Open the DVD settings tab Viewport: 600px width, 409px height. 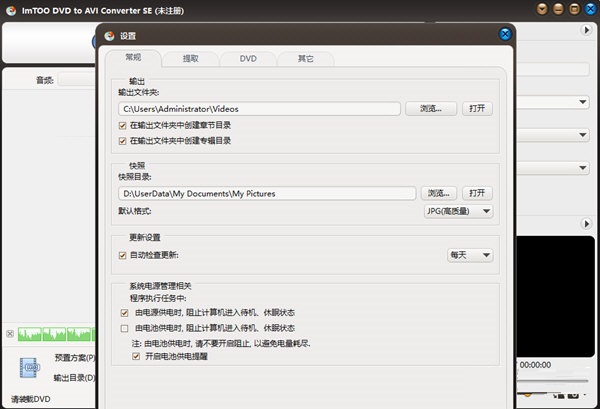tap(248, 59)
